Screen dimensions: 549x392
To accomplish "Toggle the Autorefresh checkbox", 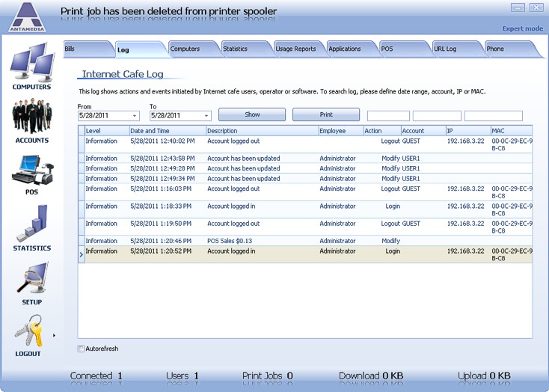I will pos(81,349).
